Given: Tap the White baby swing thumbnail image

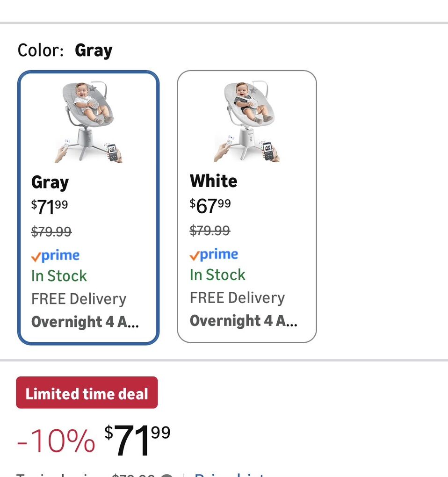Looking at the screenshot, I should (x=246, y=122).
